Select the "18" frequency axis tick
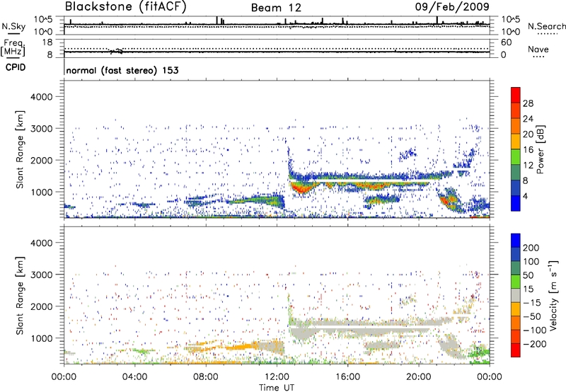 (x=47, y=42)
